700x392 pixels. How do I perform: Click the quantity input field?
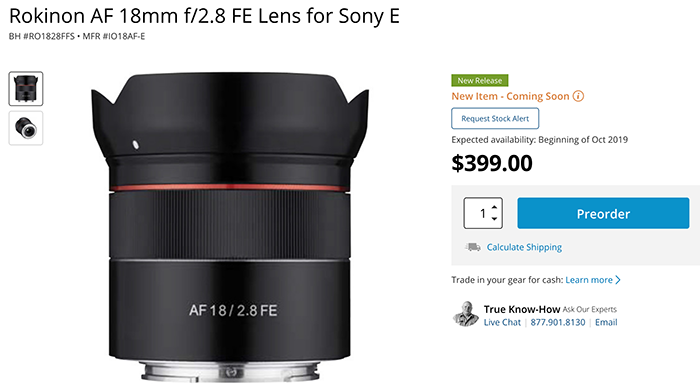477,213
